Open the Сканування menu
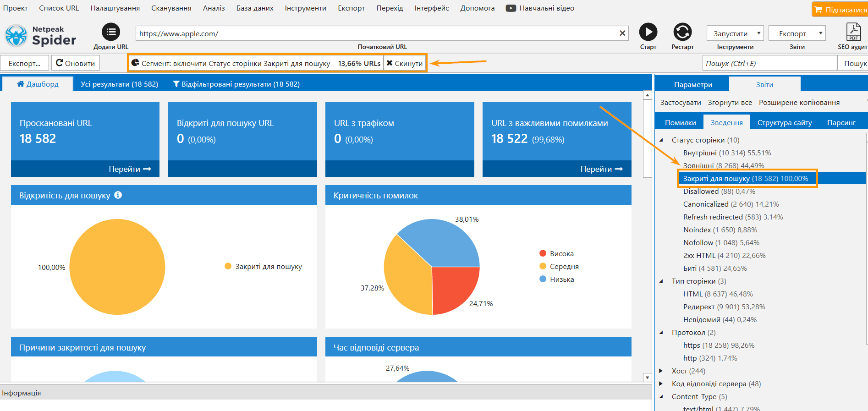Screen dimensions: 868x411 (171, 8)
